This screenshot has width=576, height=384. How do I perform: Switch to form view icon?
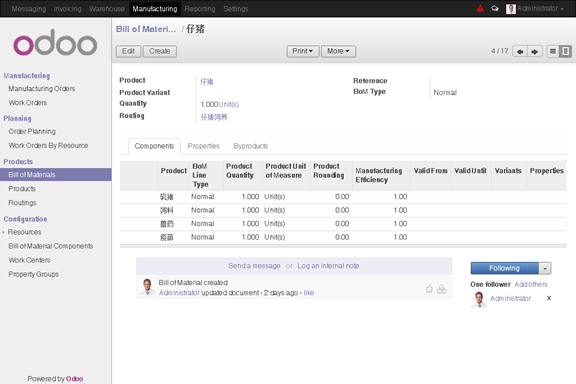(566, 51)
